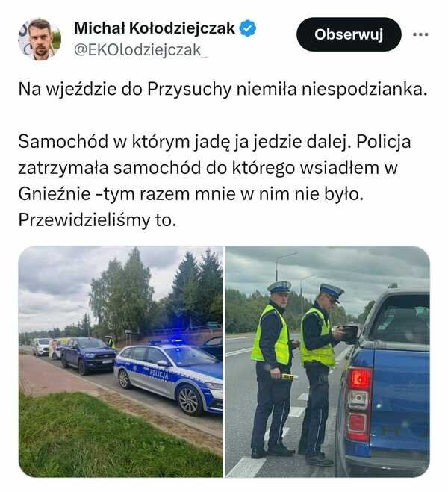This screenshot has height=492, width=448.
Task: Click the "Przewidzieliśmy to." closing line
Action: (97, 220)
